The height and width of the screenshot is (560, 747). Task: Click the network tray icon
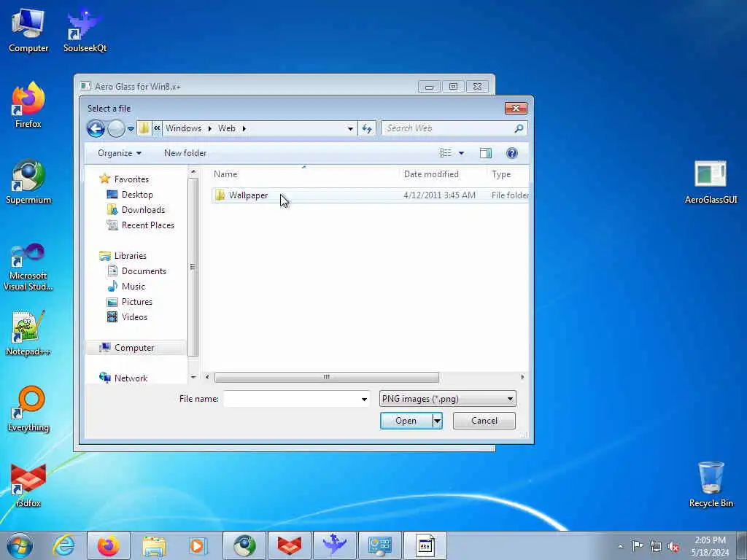click(656, 546)
